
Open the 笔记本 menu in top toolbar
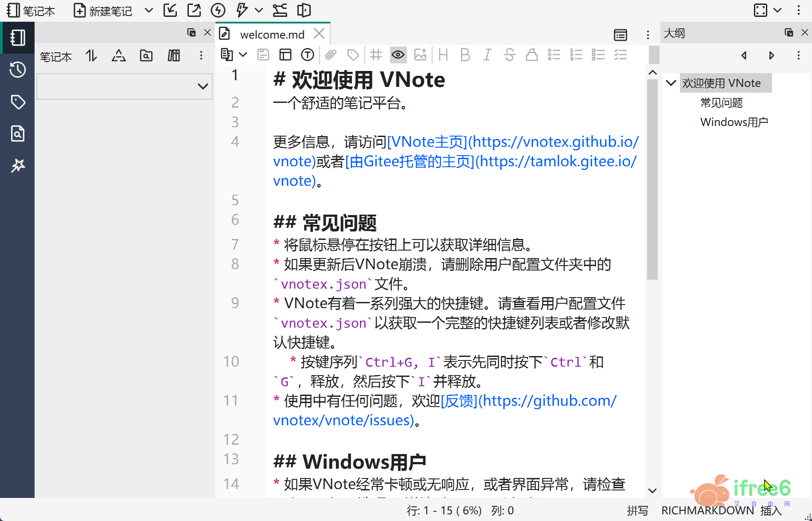31,11
